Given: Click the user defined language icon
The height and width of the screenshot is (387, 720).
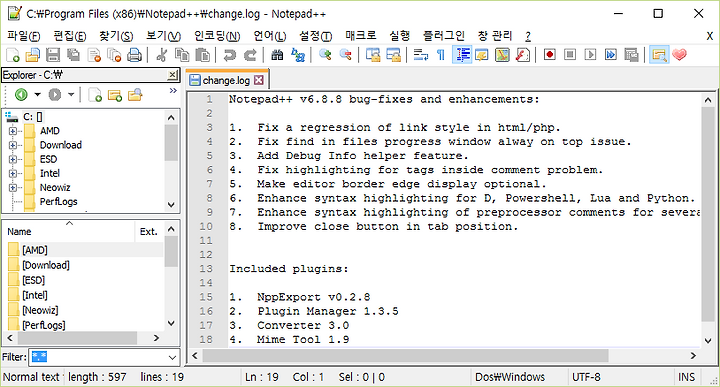Looking at the screenshot, I should tap(482, 55).
